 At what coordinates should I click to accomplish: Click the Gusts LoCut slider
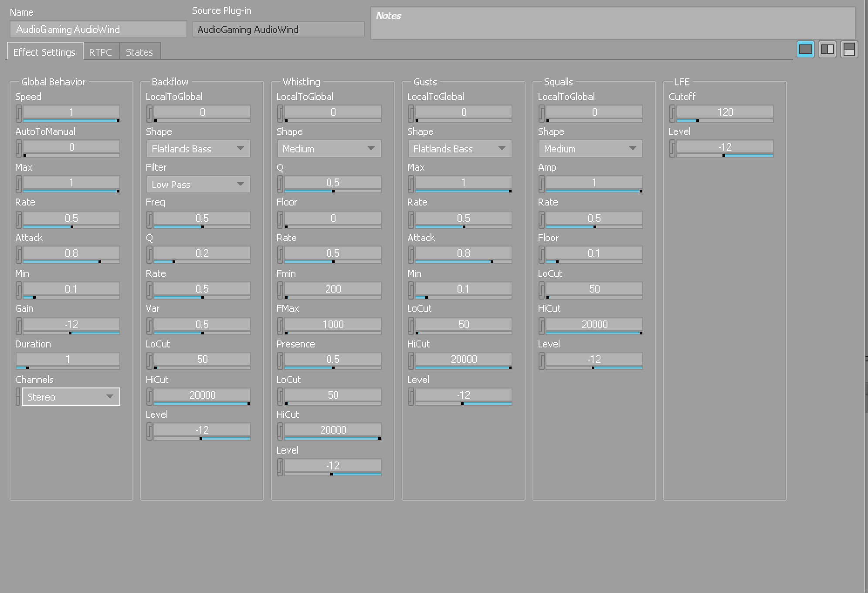point(464,326)
